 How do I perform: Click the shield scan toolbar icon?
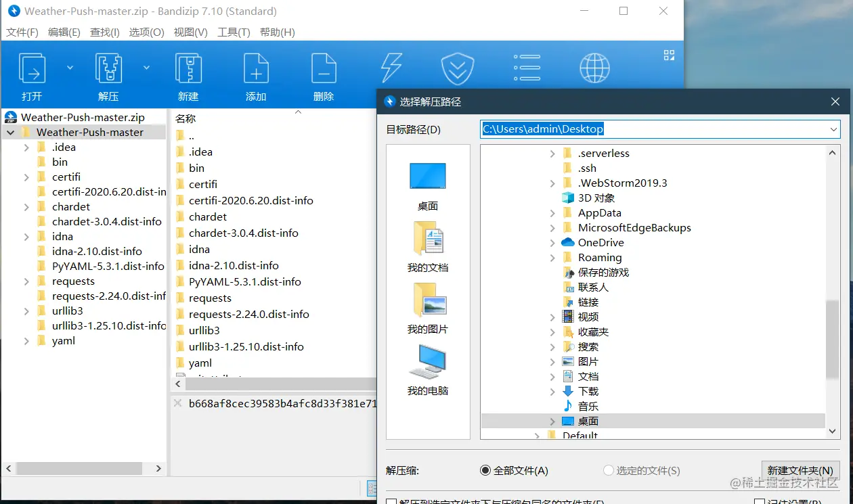[458, 68]
